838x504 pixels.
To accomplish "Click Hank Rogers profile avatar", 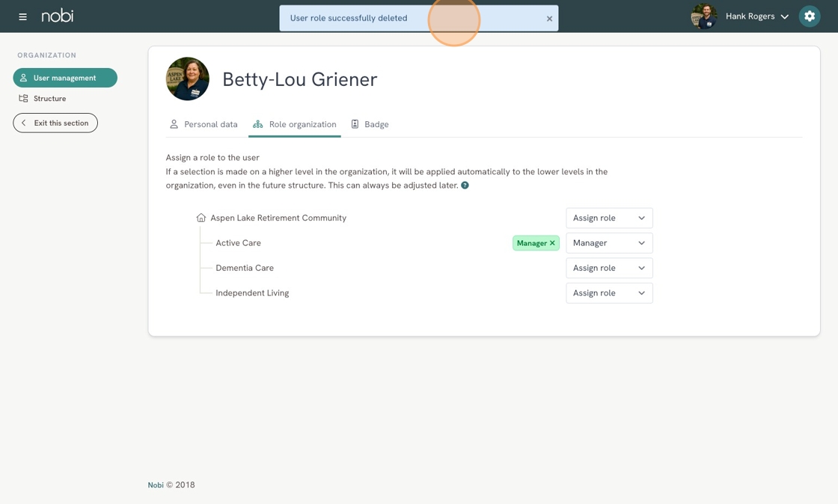I will click(x=703, y=16).
